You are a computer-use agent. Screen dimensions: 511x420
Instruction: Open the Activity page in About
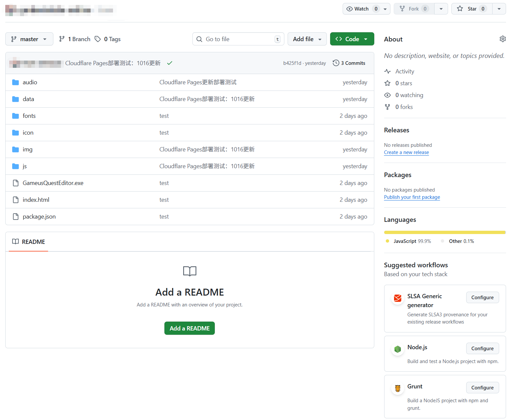point(405,71)
